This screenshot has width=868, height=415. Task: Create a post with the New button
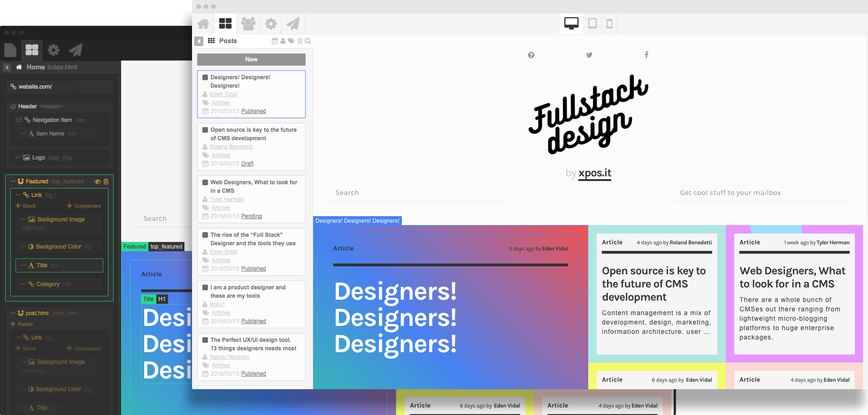click(x=251, y=60)
